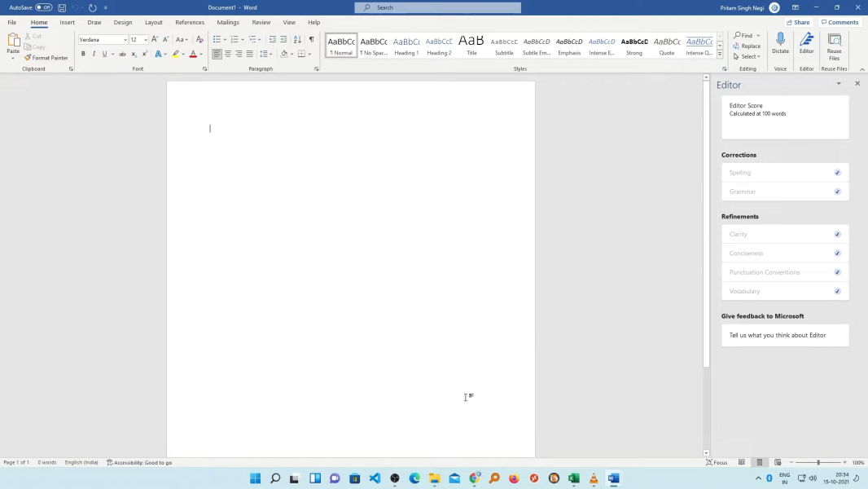The width and height of the screenshot is (868, 489).
Task: Start Dictate voice input
Action: [x=780, y=43]
